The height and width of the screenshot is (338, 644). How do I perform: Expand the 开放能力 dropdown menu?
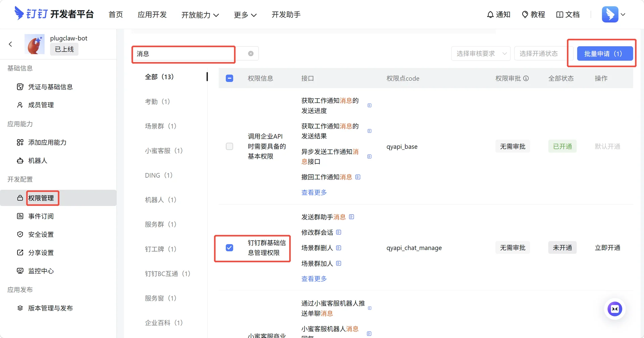[200, 15]
